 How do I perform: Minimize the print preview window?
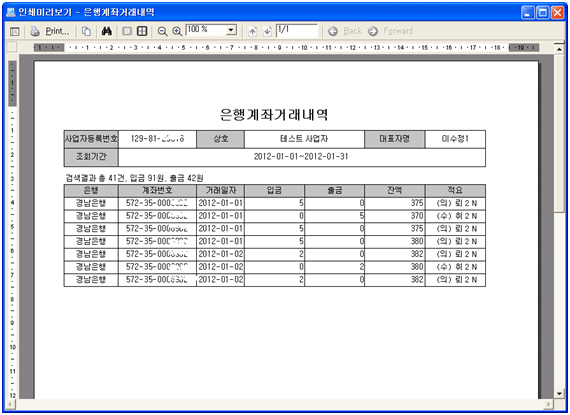[528, 13]
